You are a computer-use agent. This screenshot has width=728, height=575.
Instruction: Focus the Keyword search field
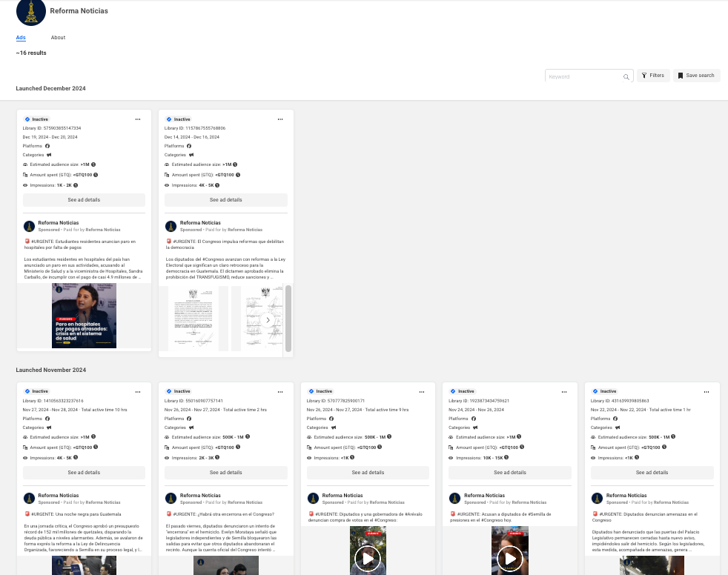(589, 76)
